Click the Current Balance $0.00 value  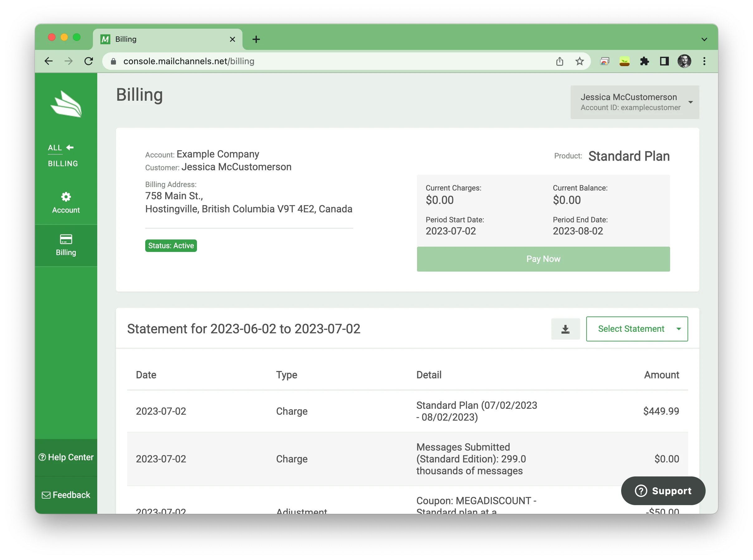[x=567, y=200]
